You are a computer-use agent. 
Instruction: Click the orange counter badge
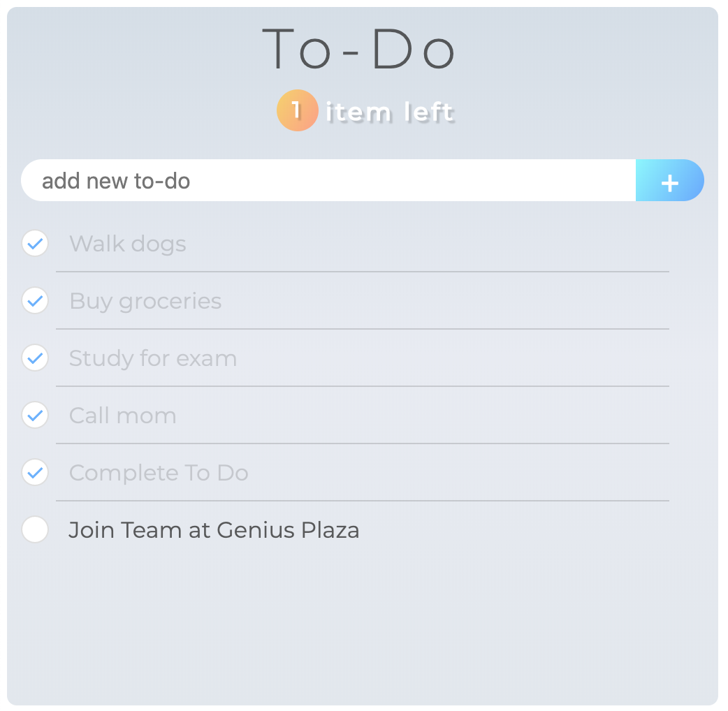click(299, 110)
